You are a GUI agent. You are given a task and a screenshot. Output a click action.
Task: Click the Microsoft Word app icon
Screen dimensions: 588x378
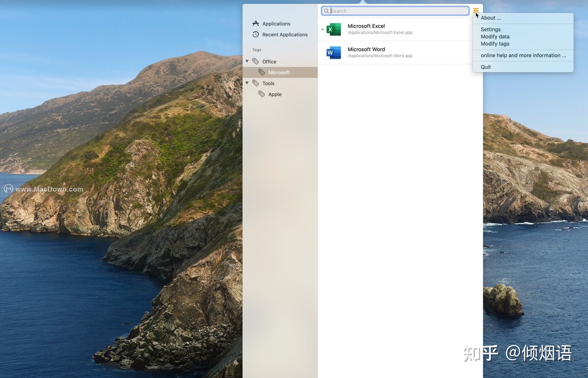coord(333,52)
